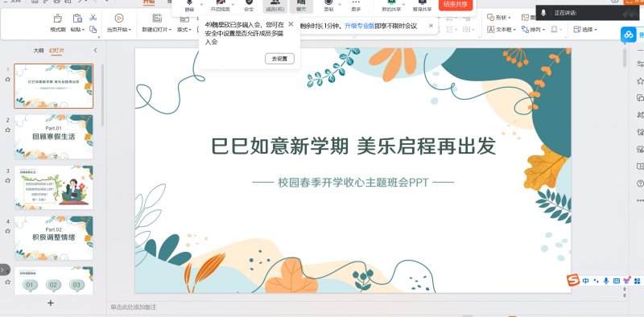Click the star icon in right sidebar
This screenshot has width=644, height=317.
640,80
